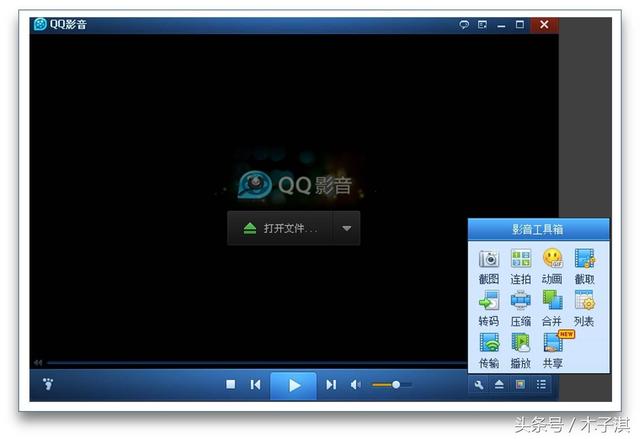Minimize the QQ影音 window
Image resolution: width=640 pixels, height=439 pixels.
pyautogui.click(x=501, y=25)
